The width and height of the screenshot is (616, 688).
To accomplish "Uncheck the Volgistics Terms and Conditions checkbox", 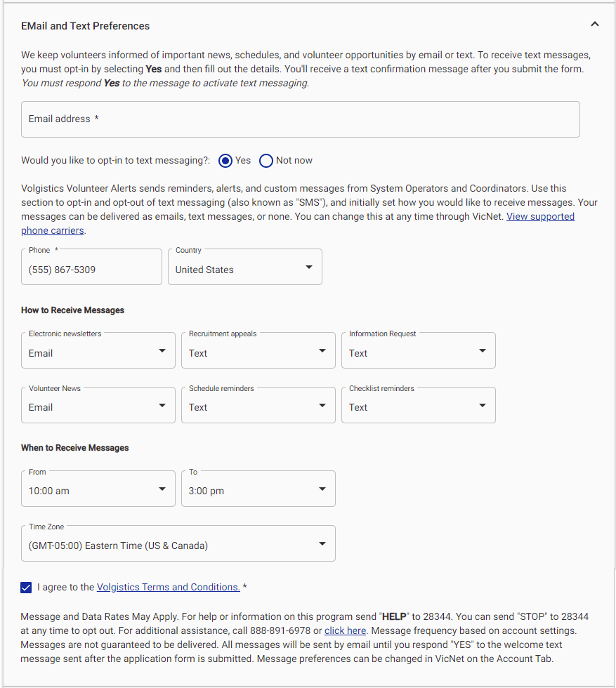I will 26,587.
